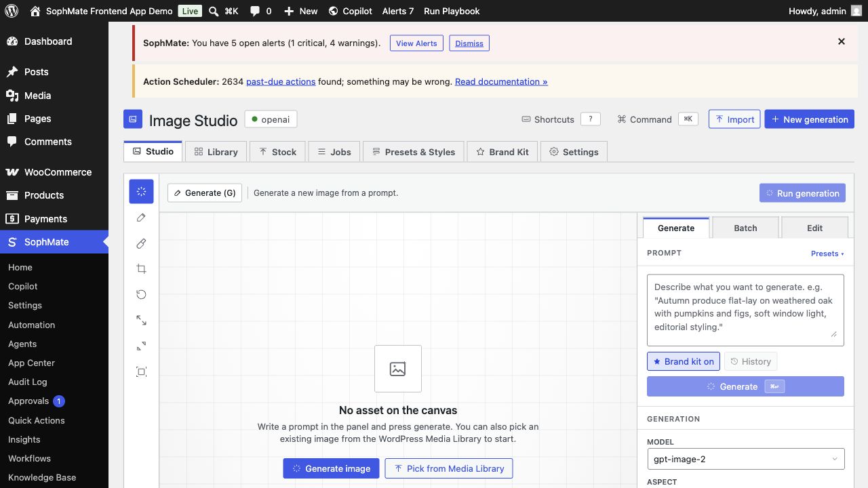The image size is (868, 488).
Task: Open Audit Log in SophMate submenu
Action: [54, 382]
